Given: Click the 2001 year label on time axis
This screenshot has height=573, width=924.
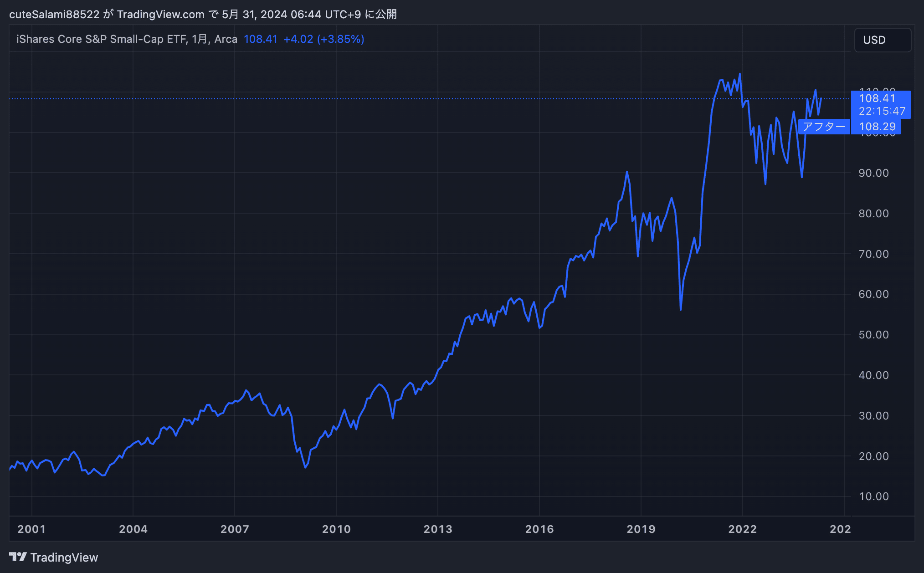Looking at the screenshot, I should (x=31, y=529).
